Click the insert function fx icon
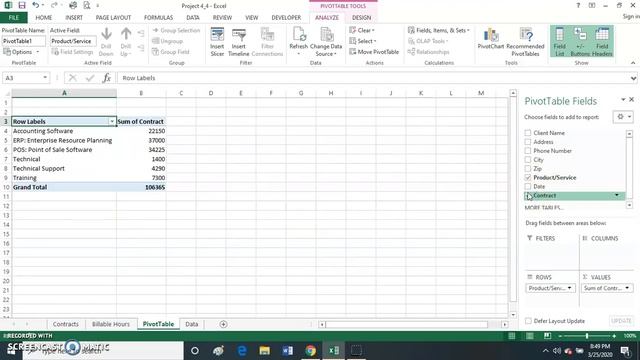The height and width of the screenshot is (360, 640). [107, 78]
